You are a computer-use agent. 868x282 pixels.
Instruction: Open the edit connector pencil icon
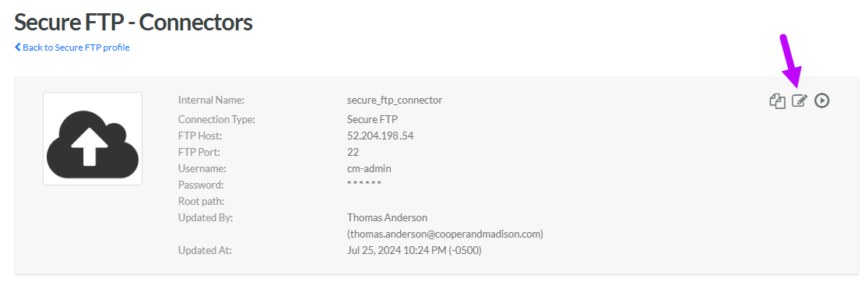(799, 100)
